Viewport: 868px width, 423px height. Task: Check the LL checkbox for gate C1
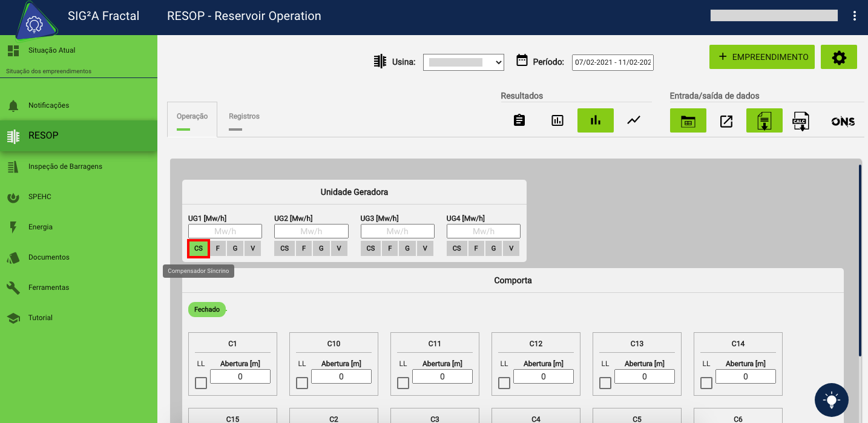tap(201, 383)
